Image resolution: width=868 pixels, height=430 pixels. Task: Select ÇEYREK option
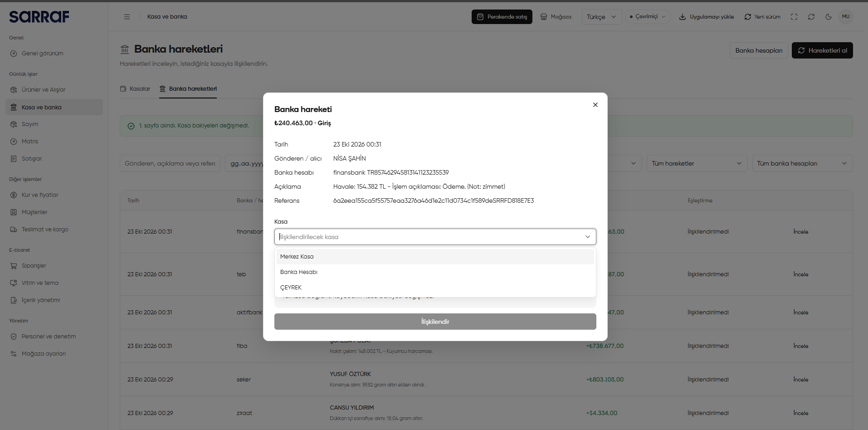[435, 288]
